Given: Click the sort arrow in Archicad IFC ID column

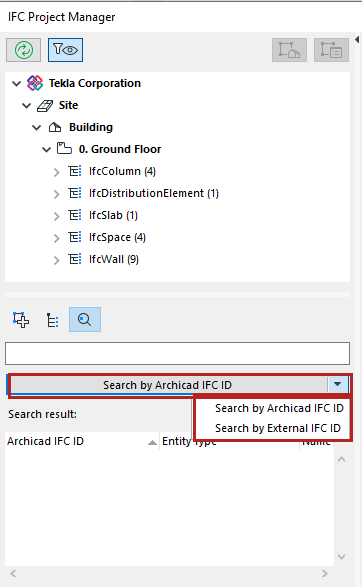Looking at the screenshot, I should click(x=152, y=442).
